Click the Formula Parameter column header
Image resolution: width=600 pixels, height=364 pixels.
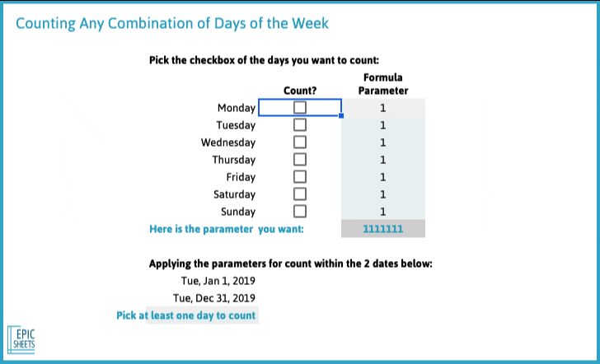tap(383, 84)
